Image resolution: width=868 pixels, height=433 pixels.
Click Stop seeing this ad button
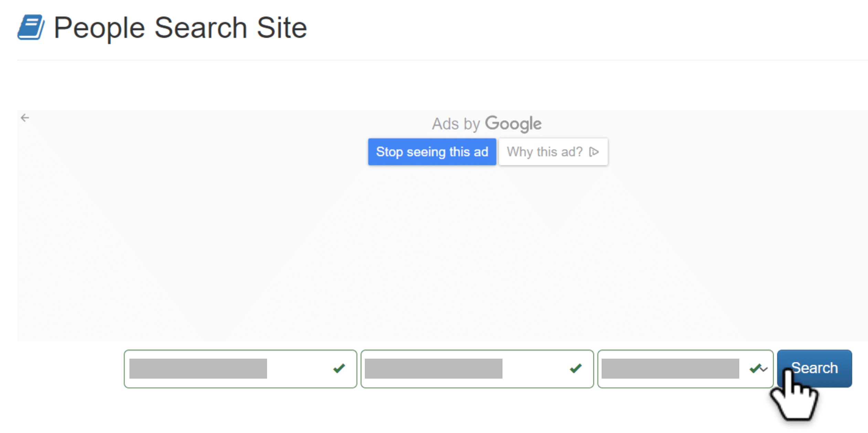click(432, 152)
